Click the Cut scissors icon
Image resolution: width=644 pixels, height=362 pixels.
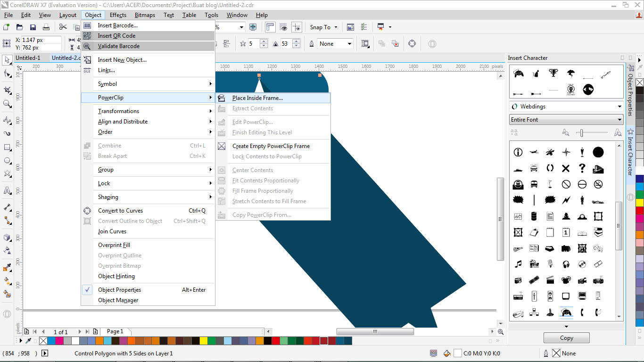tap(63, 27)
